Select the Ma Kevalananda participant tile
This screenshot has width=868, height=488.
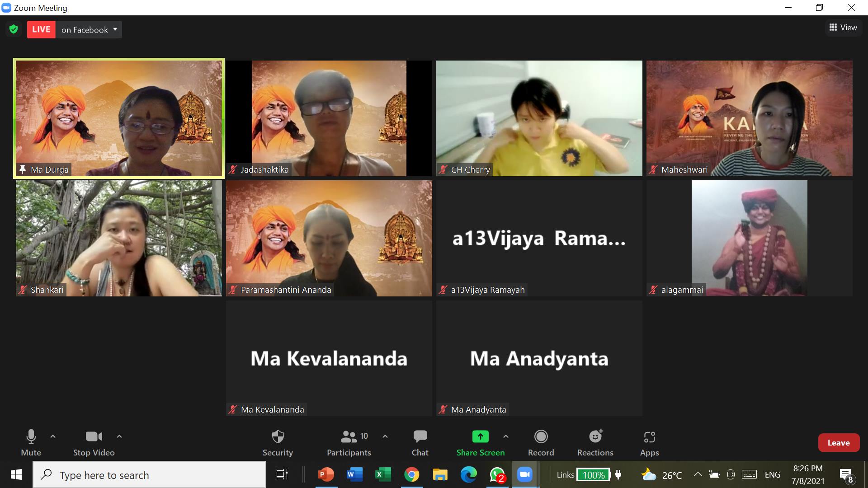pos(329,358)
